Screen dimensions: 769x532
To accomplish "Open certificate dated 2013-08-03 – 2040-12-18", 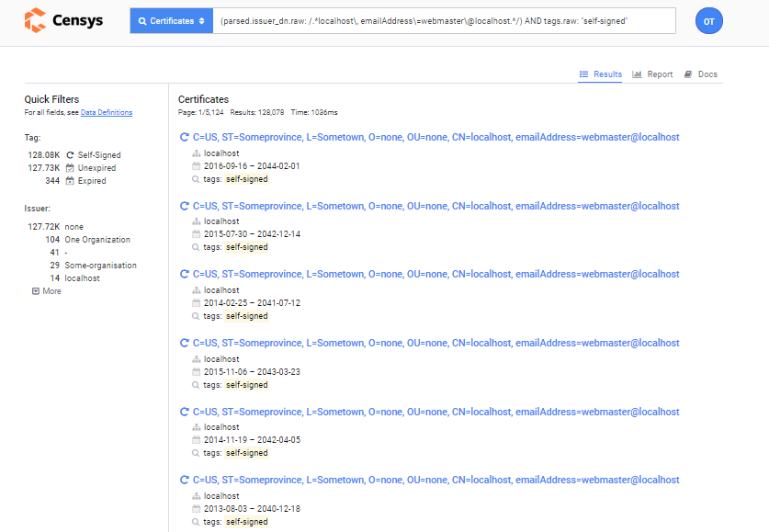I will 435,480.
